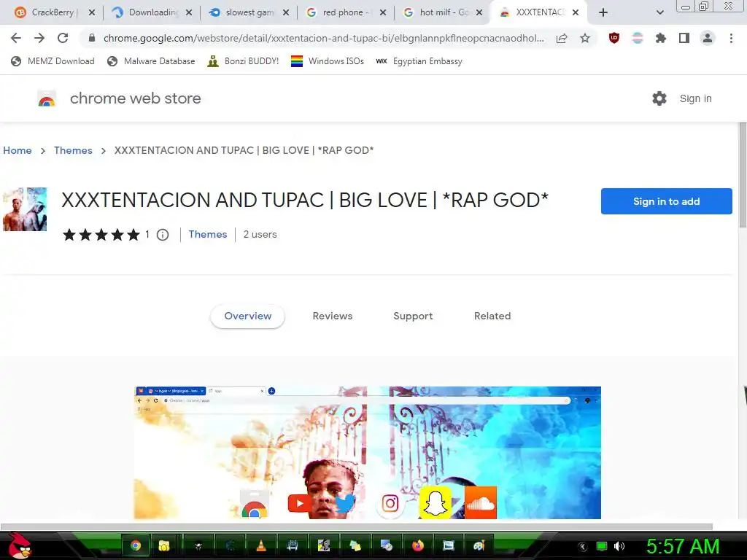Switch to the CrackBerry tab
747x560 pixels.
55,12
